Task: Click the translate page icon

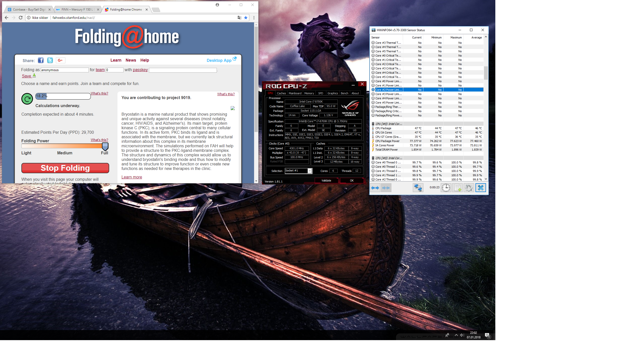Action: pyautogui.click(x=239, y=18)
